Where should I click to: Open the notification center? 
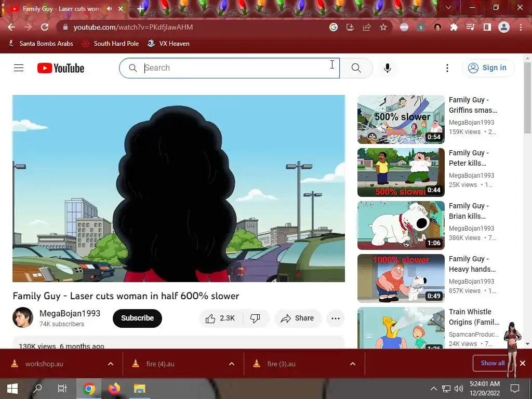coord(515,389)
